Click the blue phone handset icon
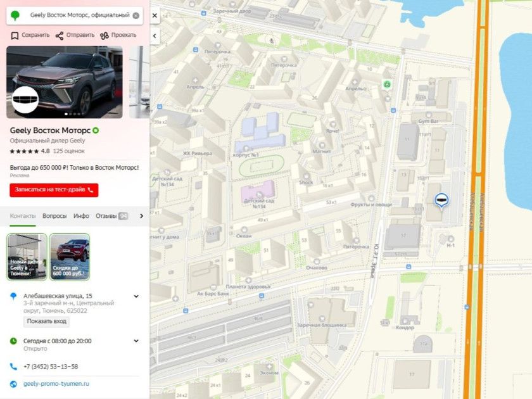The height and width of the screenshot is (399, 532). [13, 367]
